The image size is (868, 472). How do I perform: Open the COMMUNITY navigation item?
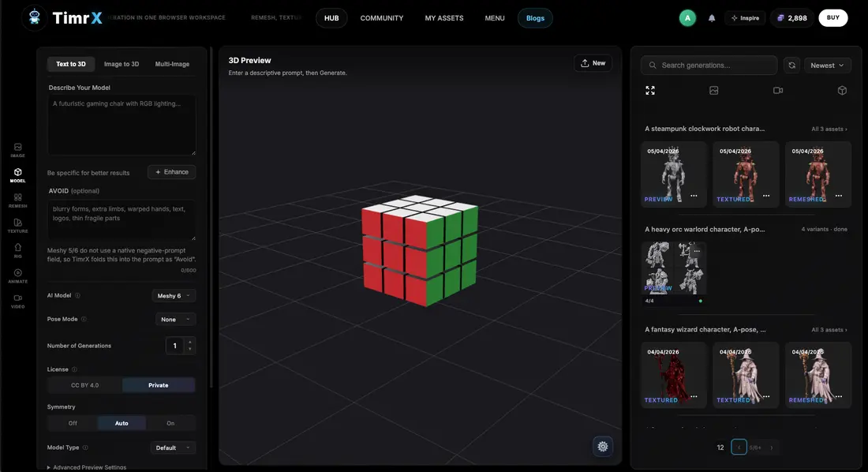[382, 18]
